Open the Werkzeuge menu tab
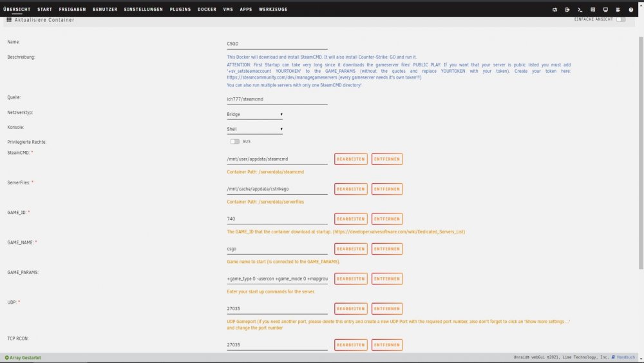 [x=273, y=9]
